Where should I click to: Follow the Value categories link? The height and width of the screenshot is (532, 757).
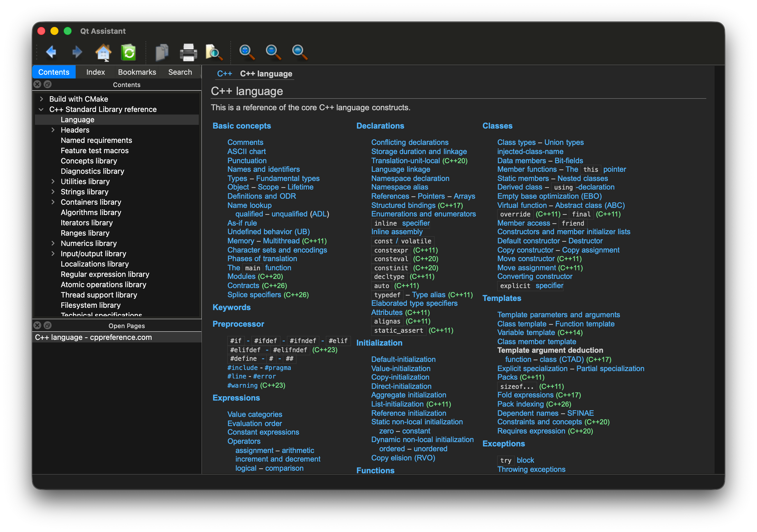[255, 414]
